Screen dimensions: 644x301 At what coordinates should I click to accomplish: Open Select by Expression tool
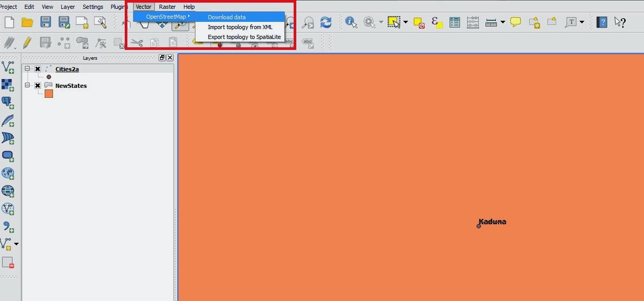coord(437,22)
